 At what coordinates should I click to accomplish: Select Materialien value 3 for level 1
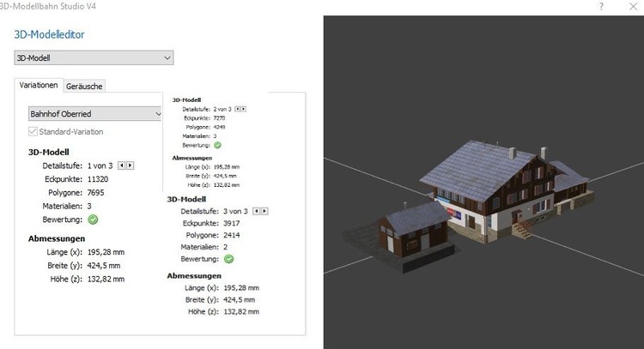89,207
